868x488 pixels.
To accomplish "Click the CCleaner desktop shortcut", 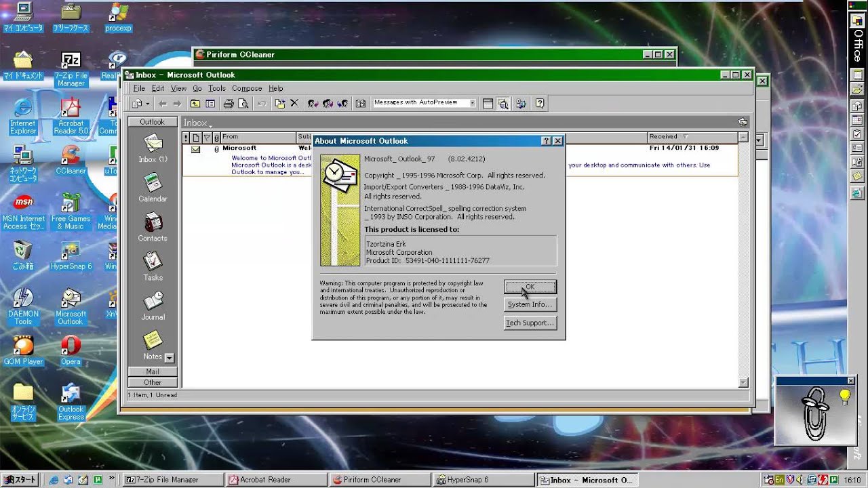I will coord(71,161).
